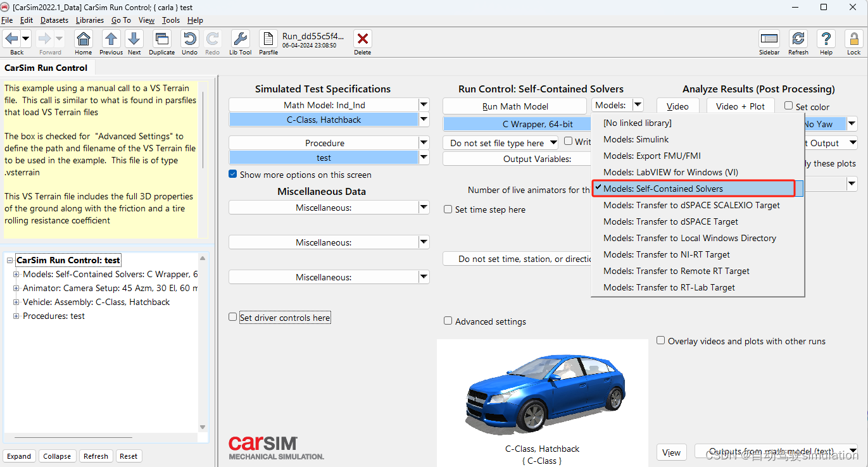Click the tree view scroll-down arrow
Screen dimensions: 868x467
click(203, 427)
